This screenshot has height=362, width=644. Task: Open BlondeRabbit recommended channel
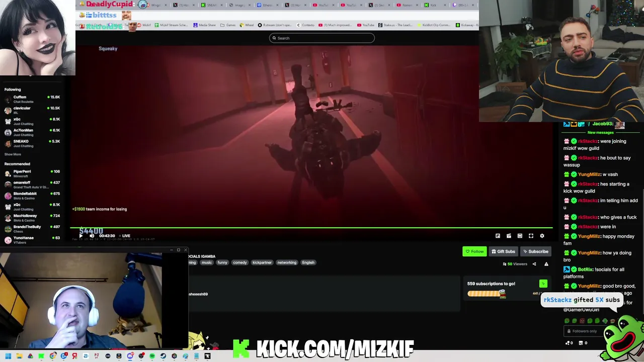tap(32, 196)
